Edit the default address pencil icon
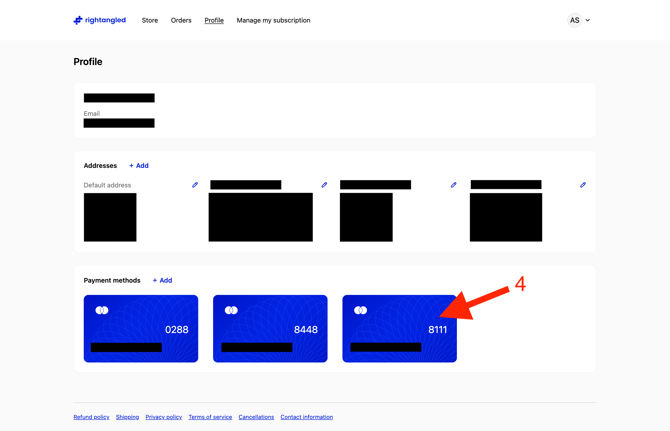This screenshot has width=670, height=431. click(x=195, y=185)
